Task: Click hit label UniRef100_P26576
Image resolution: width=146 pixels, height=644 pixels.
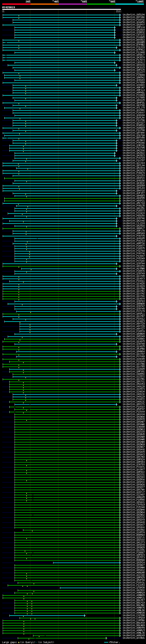Action: (x=134, y=271)
